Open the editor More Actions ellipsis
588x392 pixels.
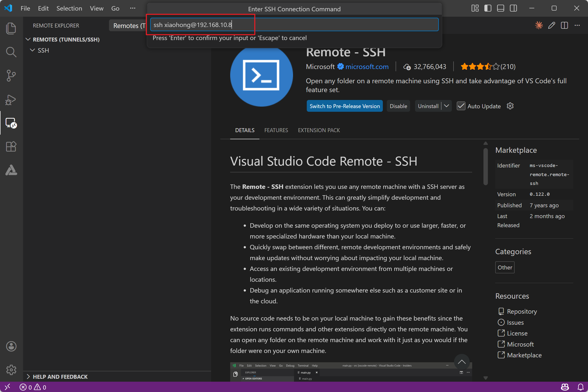point(577,25)
